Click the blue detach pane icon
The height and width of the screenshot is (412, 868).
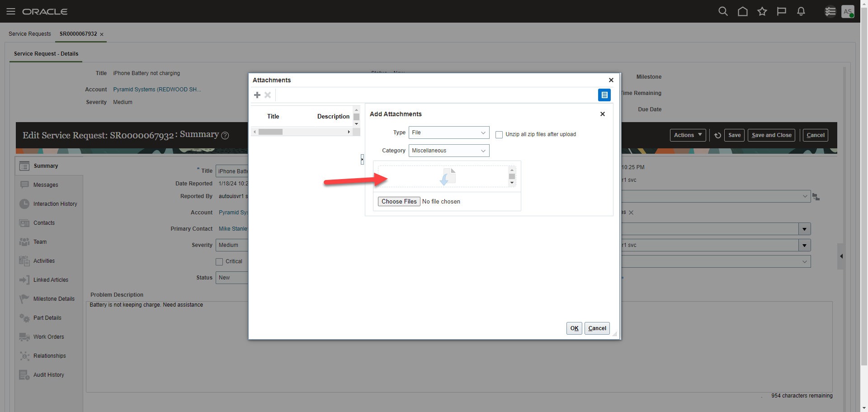tap(604, 95)
